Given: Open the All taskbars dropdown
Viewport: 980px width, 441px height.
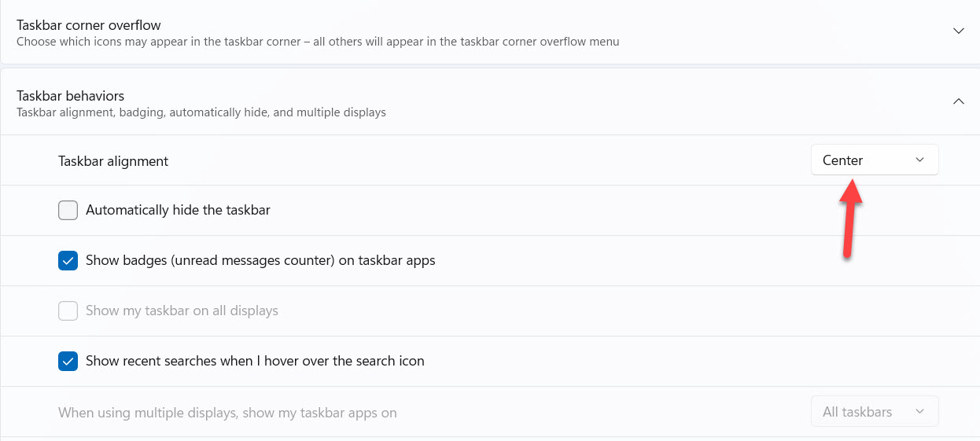Looking at the screenshot, I should coord(874,412).
